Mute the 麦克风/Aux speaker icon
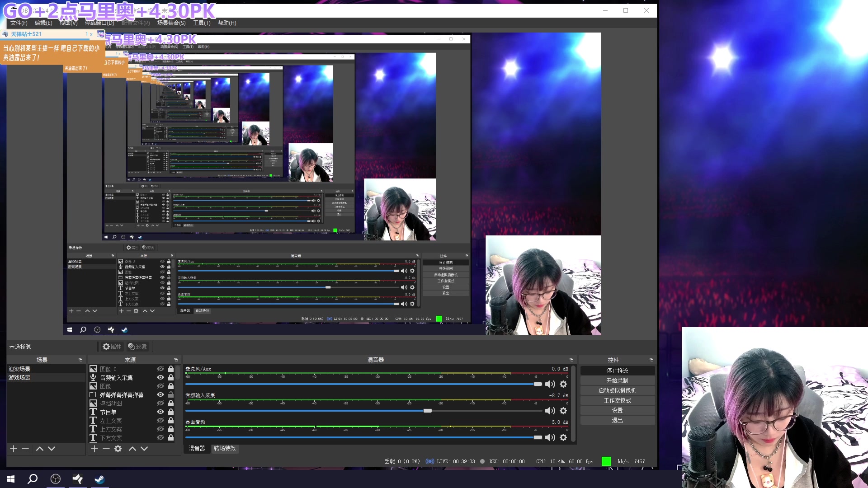 point(550,384)
